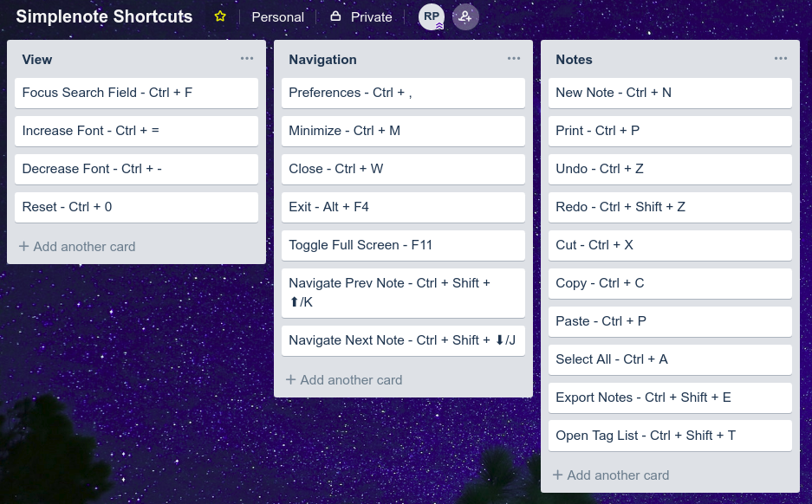Click the RP member avatar
Viewport: 812px width, 504px height.
click(x=431, y=16)
